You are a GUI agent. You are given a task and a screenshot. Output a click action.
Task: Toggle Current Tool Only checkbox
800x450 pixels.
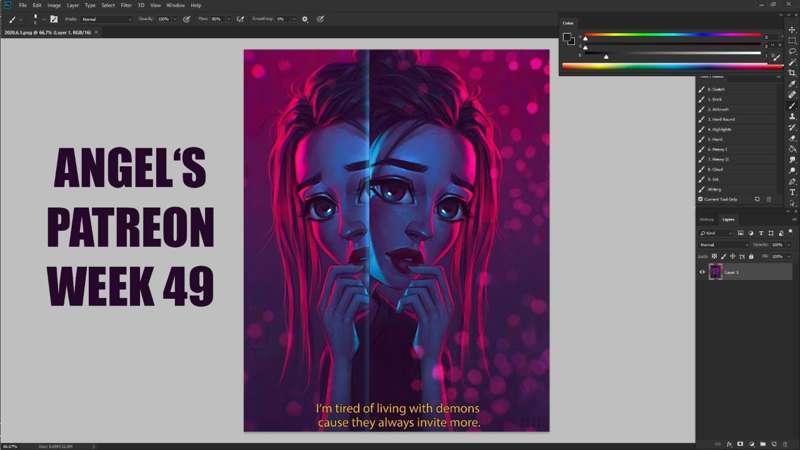pyautogui.click(x=701, y=199)
